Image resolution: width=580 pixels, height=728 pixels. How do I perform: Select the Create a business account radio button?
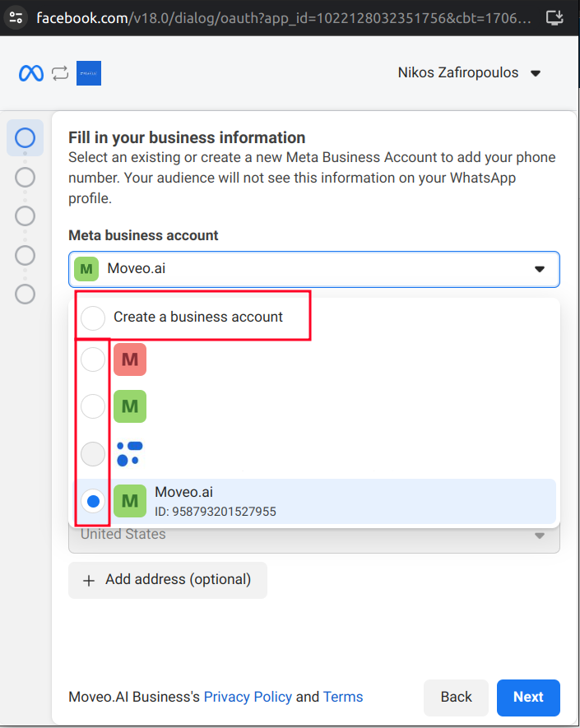pyautogui.click(x=93, y=318)
